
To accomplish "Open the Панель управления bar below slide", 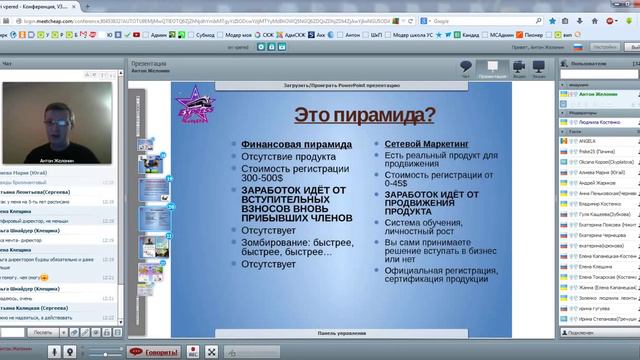I will click(342, 333).
